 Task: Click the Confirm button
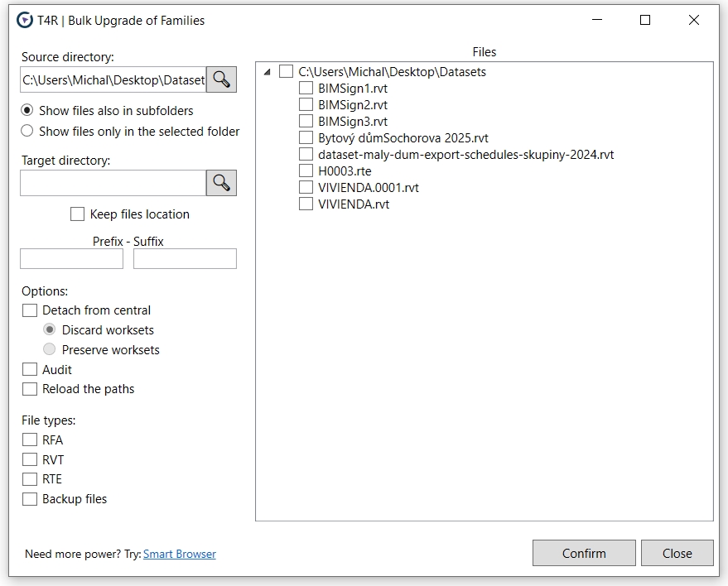(584, 554)
